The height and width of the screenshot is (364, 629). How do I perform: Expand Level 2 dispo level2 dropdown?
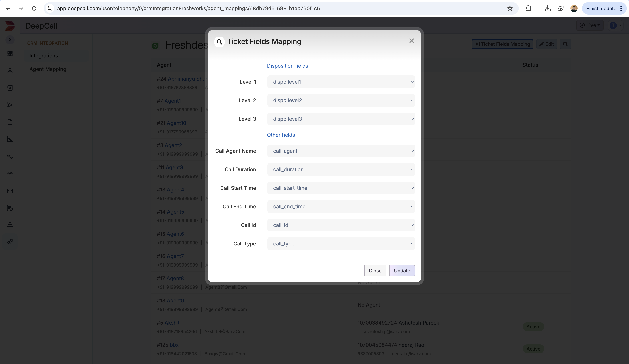341,100
